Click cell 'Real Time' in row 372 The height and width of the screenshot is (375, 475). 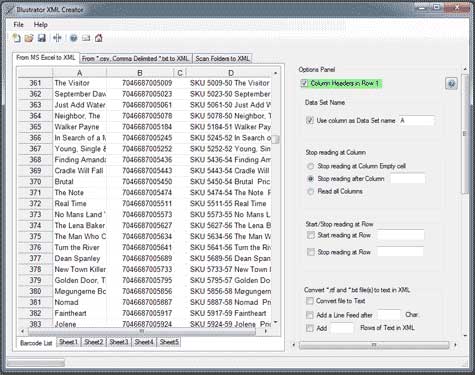(80, 204)
